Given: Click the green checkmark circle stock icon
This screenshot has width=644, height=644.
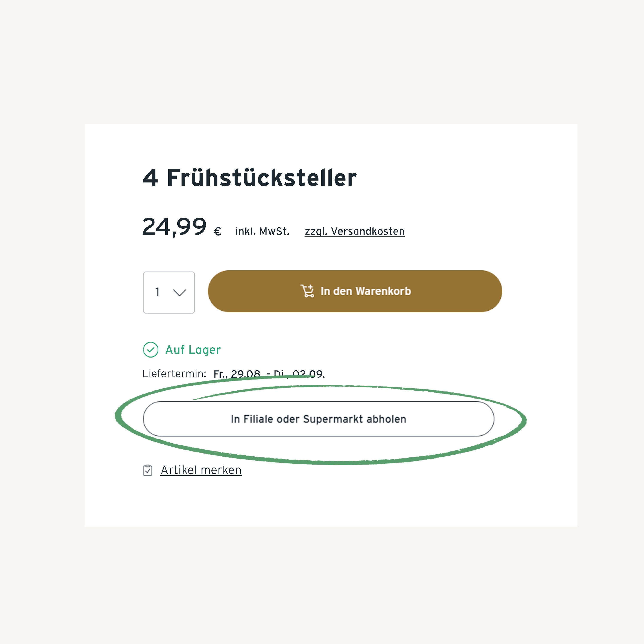Looking at the screenshot, I should pos(150,350).
